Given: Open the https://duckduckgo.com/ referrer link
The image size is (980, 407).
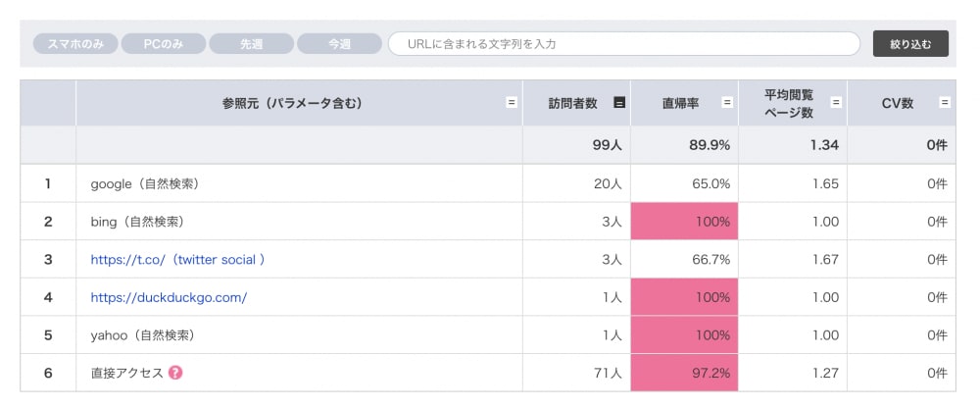Looking at the screenshot, I should tap(169, 297).
